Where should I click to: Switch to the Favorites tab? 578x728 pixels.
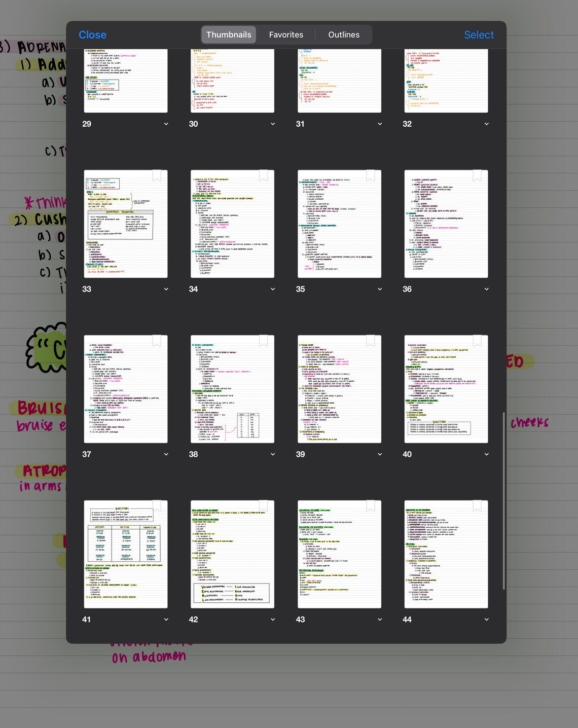(286, 34)
